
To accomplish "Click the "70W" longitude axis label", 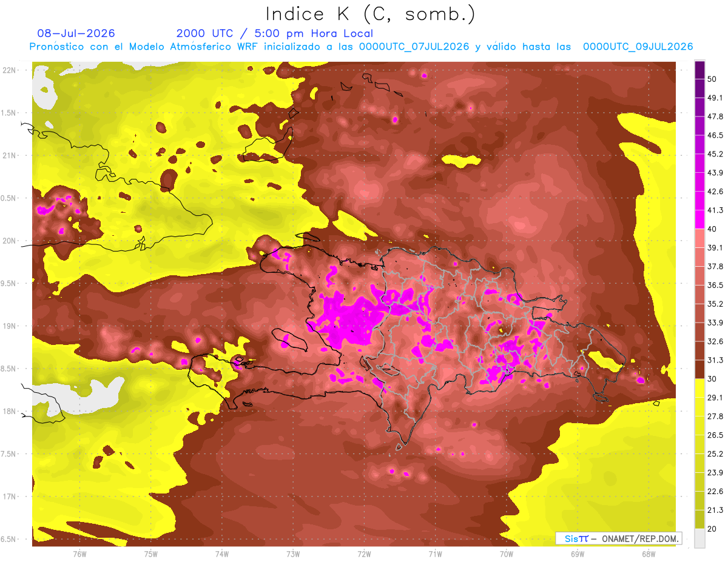I will pos(507,554).
